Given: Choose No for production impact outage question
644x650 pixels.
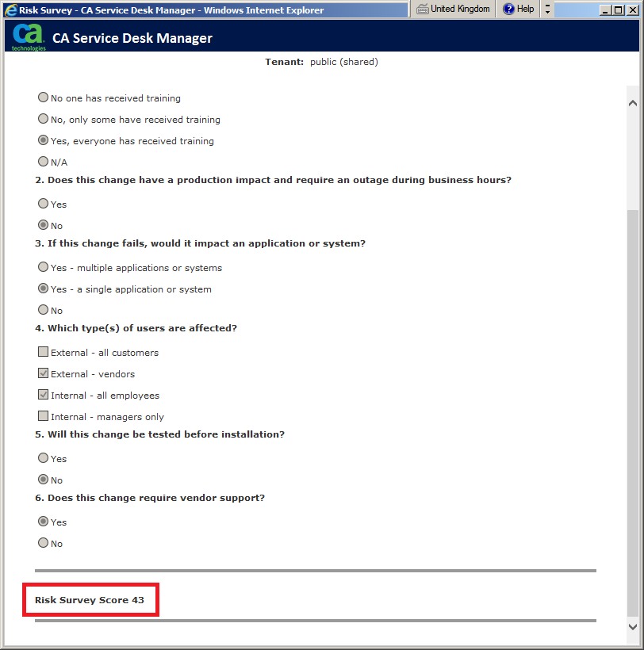Looking at the screenshot, I should [x=43, y=225].
